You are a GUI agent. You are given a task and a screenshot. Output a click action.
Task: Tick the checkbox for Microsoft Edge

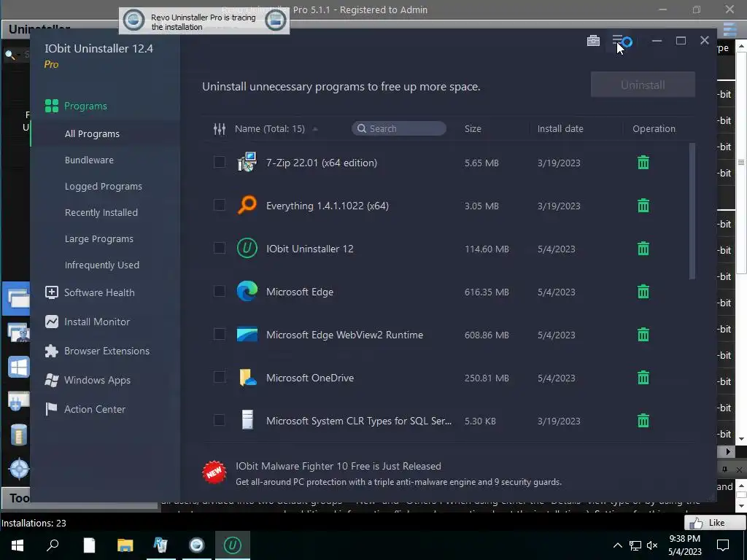coord(219,291)
